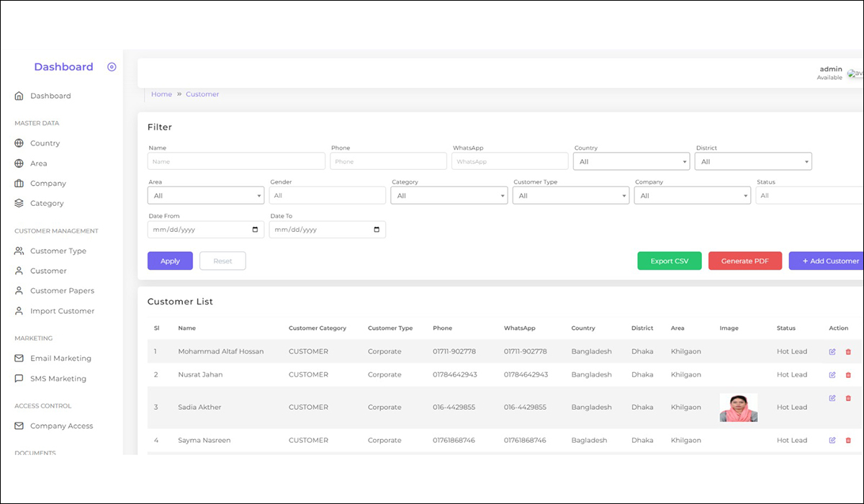Open calendar picker in Date From field

[255, 230]
